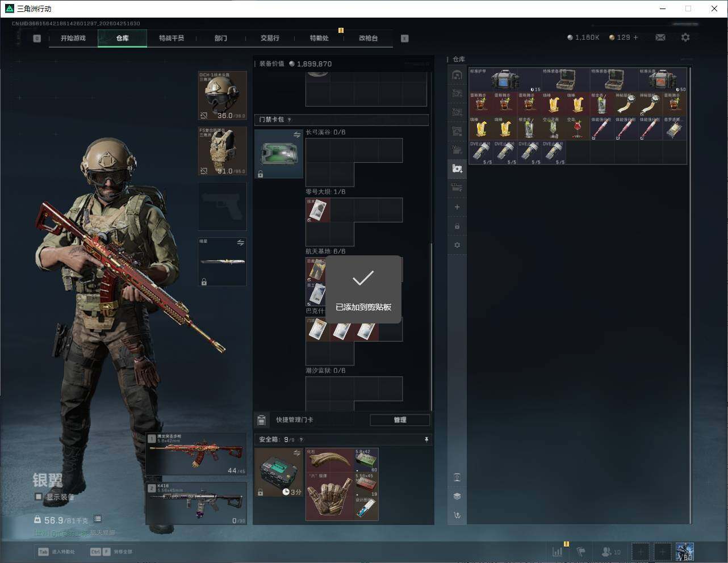Select the first DVE injector item

[x=481, y=152]
